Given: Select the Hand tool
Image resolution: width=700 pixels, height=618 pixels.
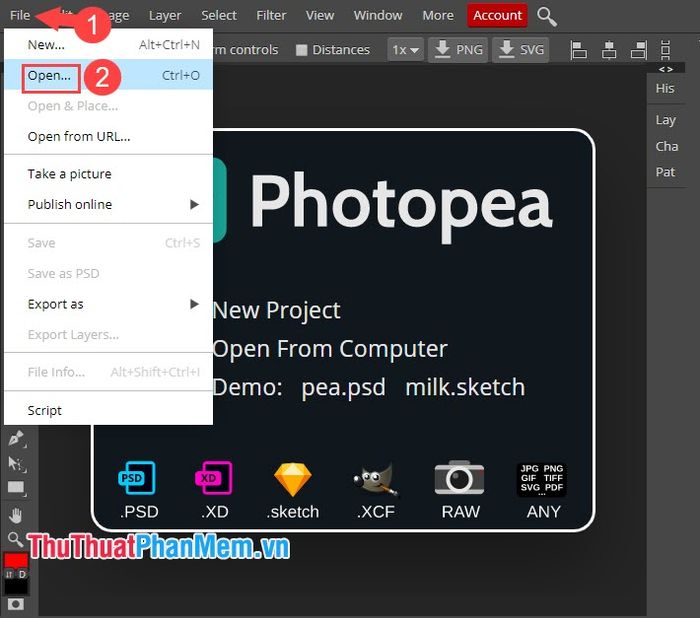Looking at the screenshot, I should (16, 515).
